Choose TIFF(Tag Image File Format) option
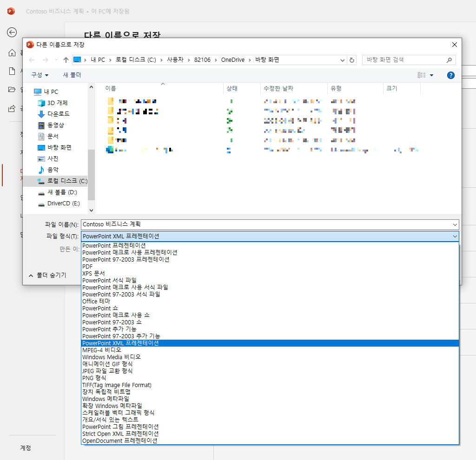Screen dimensions: 476x460 point(270,385)
